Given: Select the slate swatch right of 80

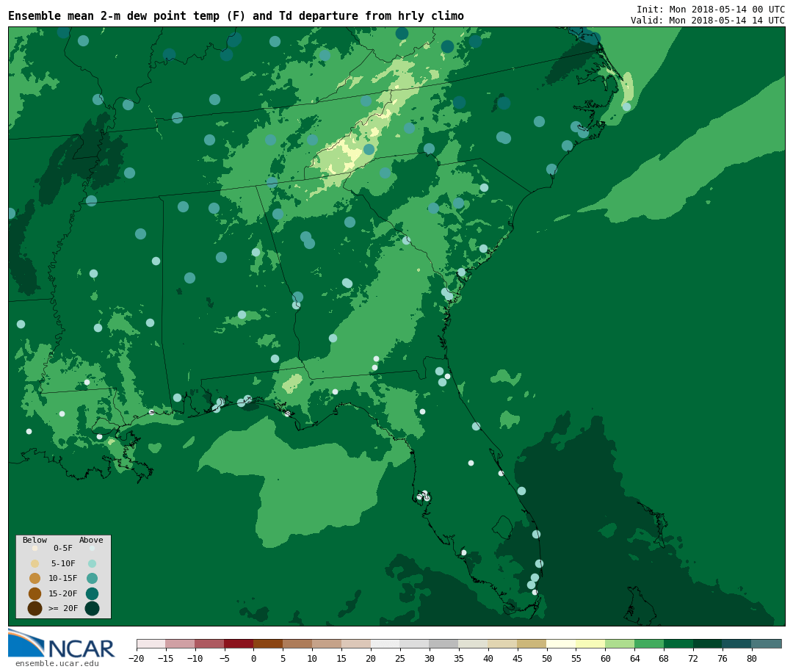Looking at the screenshot, I should (x=767, y=643).
